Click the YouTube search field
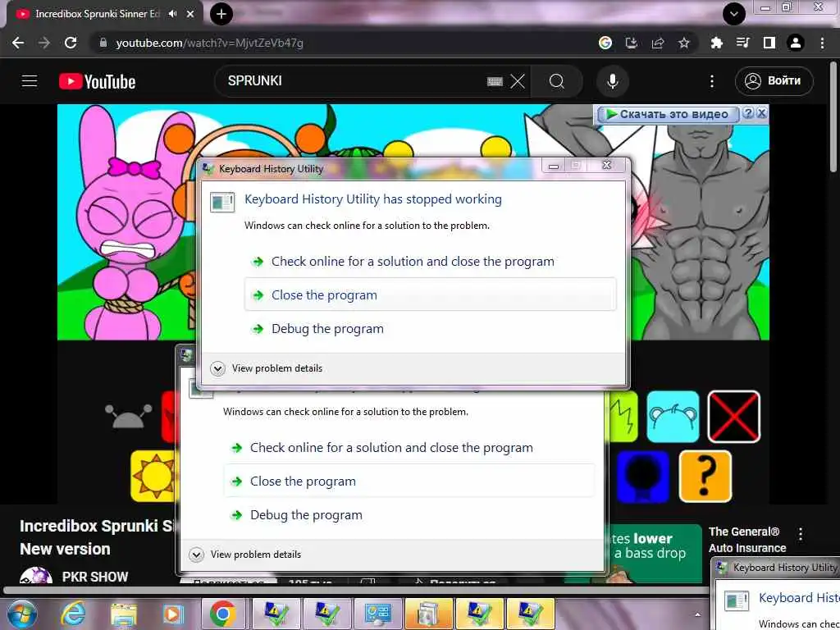Screen dimensions: 840x630 pyautogui.click(x=354, y=81)
